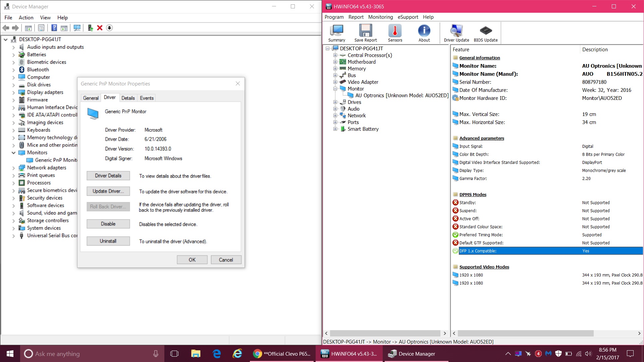Launch Microsoft Edge from the taskbar
Screen dimensions: 644x362
[x=217, y=354]
